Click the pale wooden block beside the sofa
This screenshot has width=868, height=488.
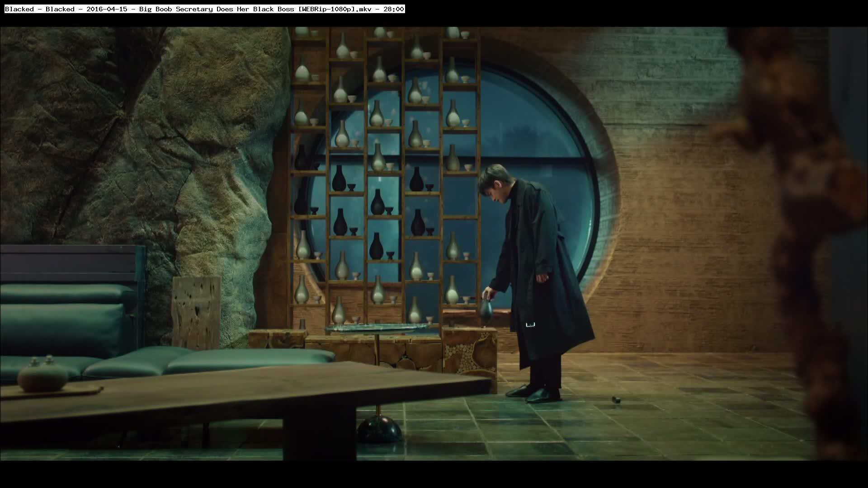196,312
